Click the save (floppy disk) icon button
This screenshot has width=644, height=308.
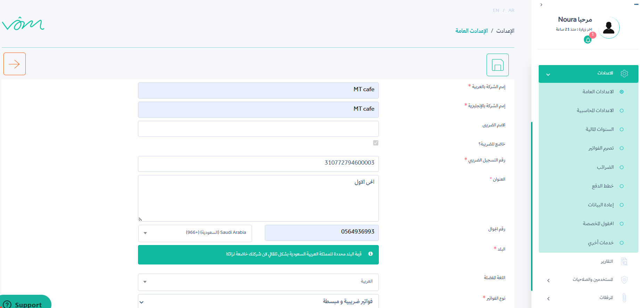(497, 65)
